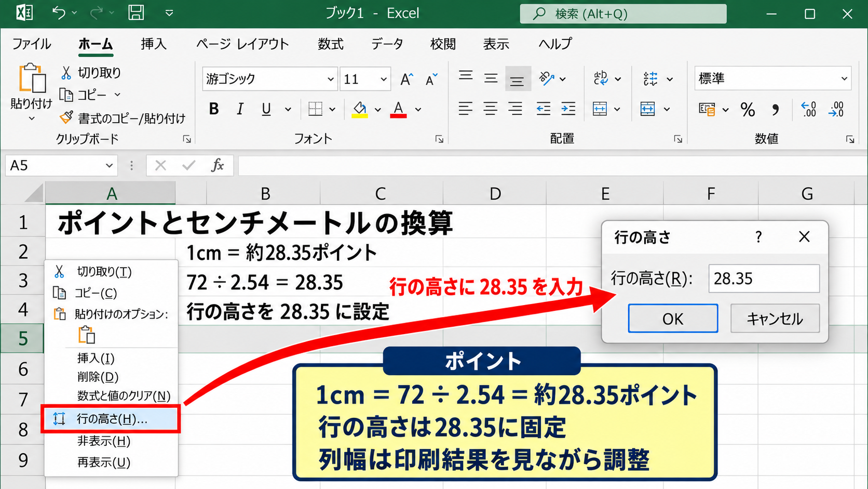Open Quick Access Toolbar customize arrow

click(169, 13)
